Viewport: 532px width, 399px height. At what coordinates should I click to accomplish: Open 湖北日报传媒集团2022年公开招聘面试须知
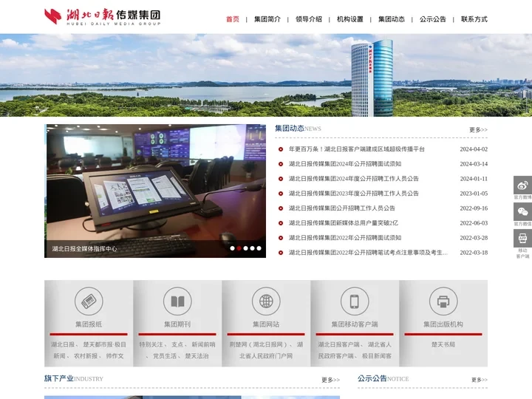345,238
